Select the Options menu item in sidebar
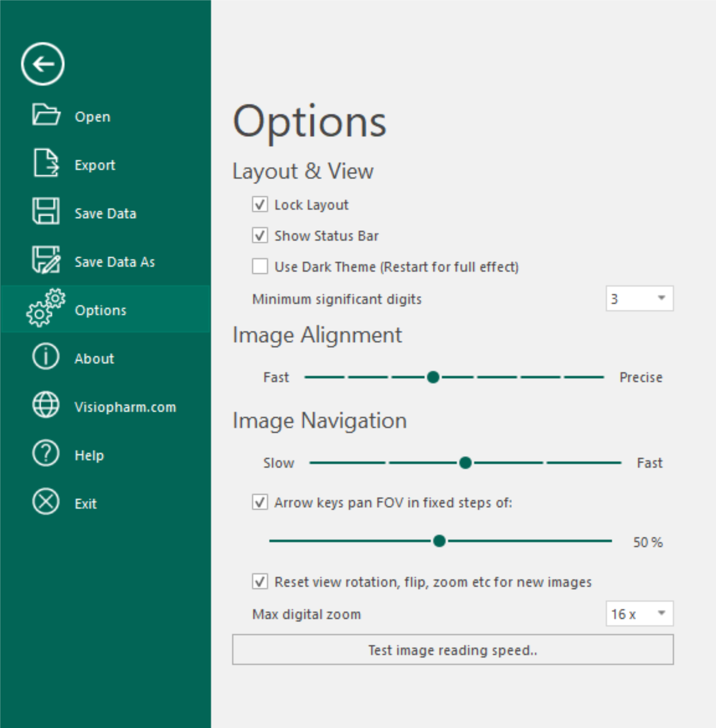Viewport: 716px width, 728px height. point(101,310)
